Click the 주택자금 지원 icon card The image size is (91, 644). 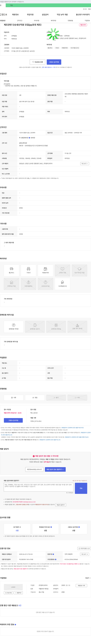click(x=11, y=284)
